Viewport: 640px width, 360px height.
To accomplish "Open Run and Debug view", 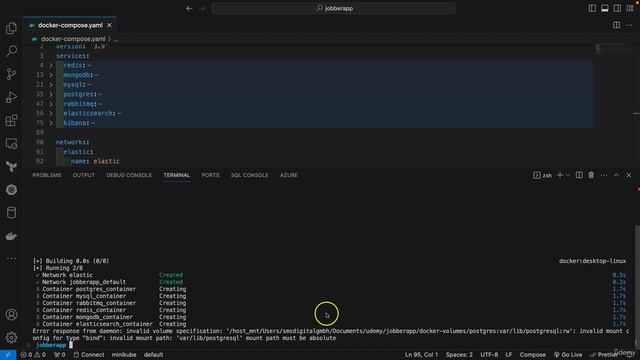I will coord(11,97).
